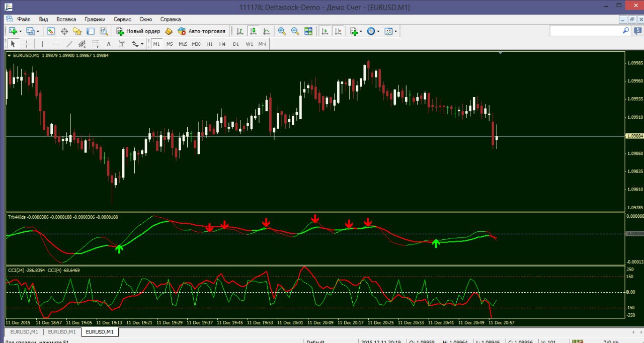644x343 pixels.
Task: Open the indicators list dropdown arrow
Action: (361, 31)
